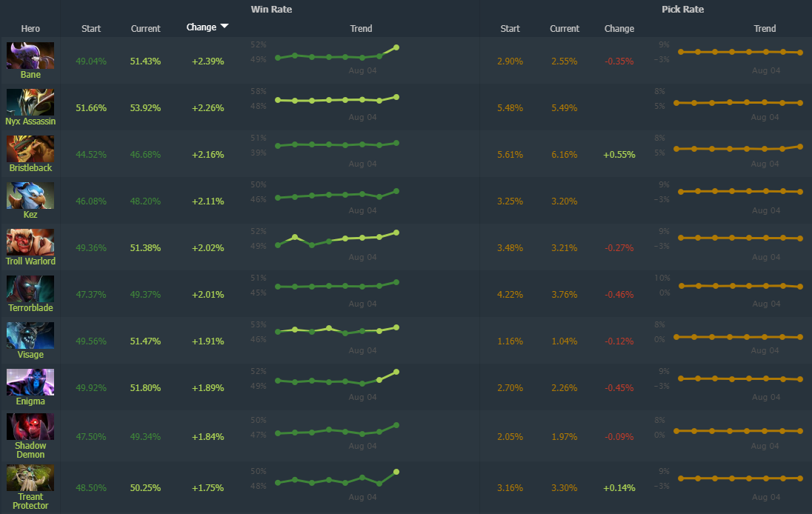Screen dimensions: 812x514
Task: Open Enigma name link
Action: point(30,401)
